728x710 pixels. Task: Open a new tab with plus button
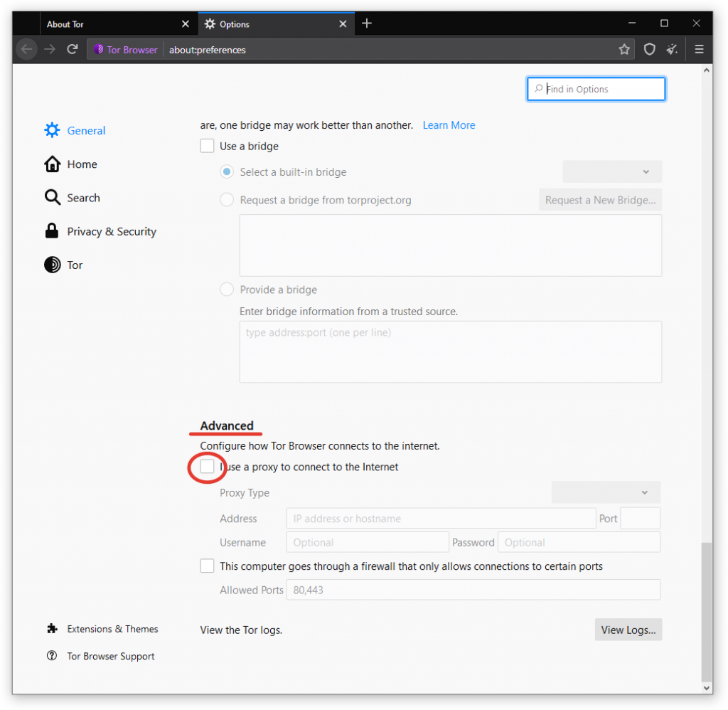(x=366, y=23)
